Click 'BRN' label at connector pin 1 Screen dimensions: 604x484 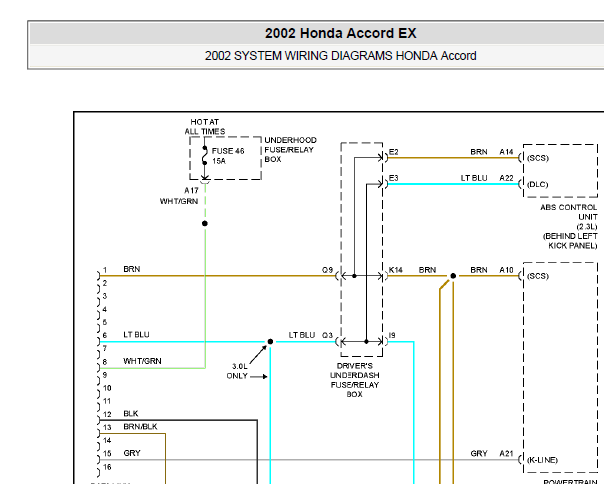click(132, 269)
